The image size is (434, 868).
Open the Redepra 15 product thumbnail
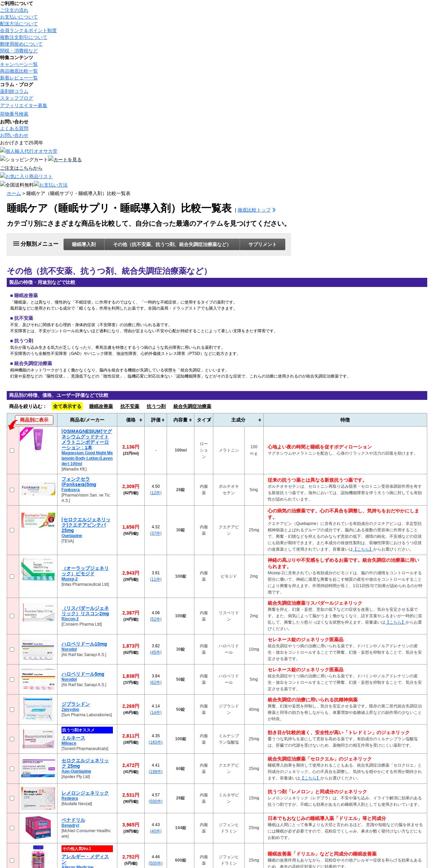(x=38, y=798)
